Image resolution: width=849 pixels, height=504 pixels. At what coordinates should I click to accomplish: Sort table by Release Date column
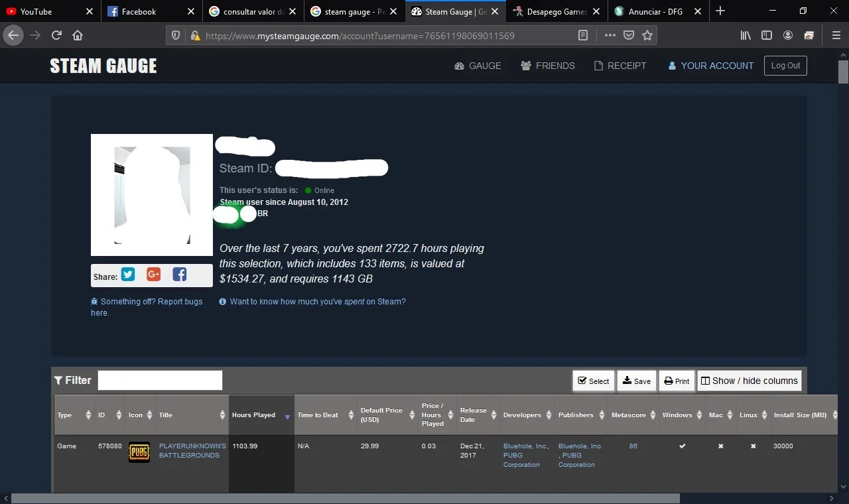point(478,415)
